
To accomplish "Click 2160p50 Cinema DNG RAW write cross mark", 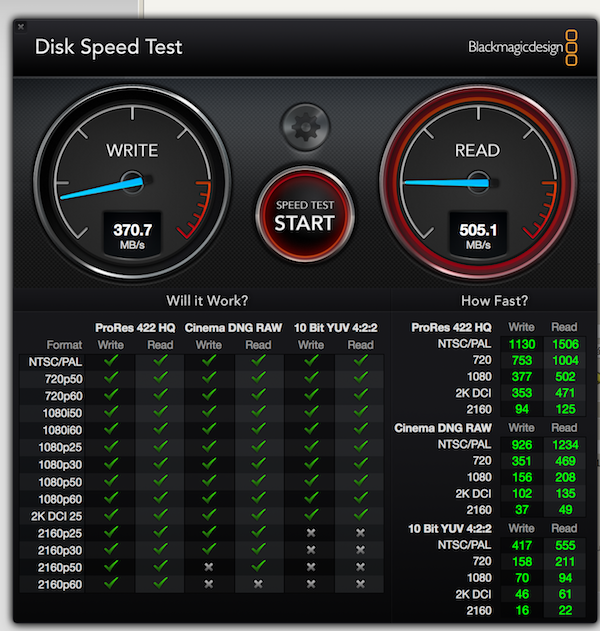I will point(208,567).
